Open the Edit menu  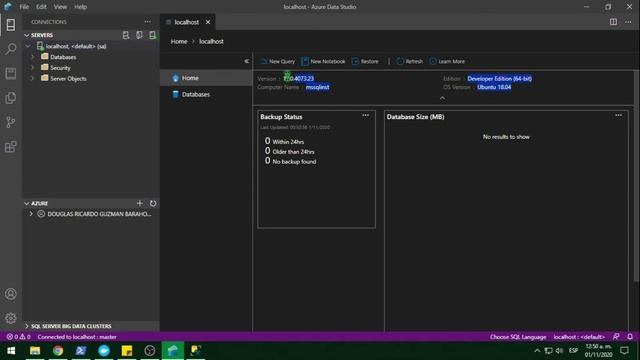(x=41, y=7)
